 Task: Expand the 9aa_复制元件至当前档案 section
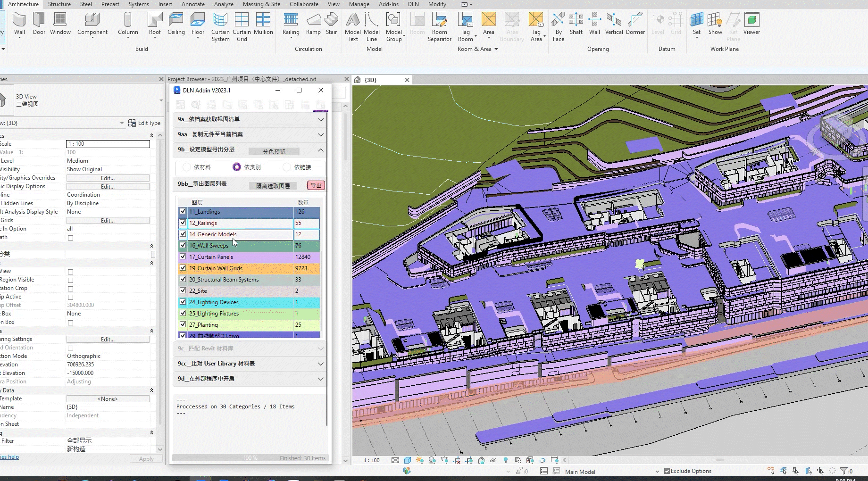coord(321,134)
